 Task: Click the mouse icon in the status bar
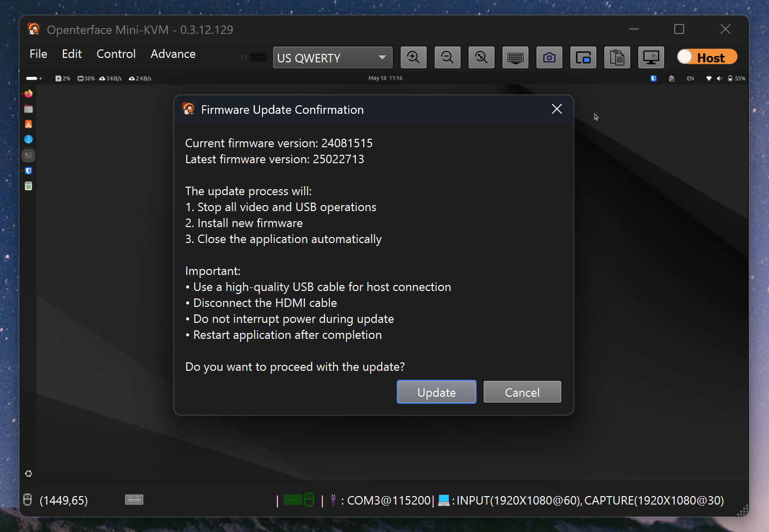click(x=28, y=500)
